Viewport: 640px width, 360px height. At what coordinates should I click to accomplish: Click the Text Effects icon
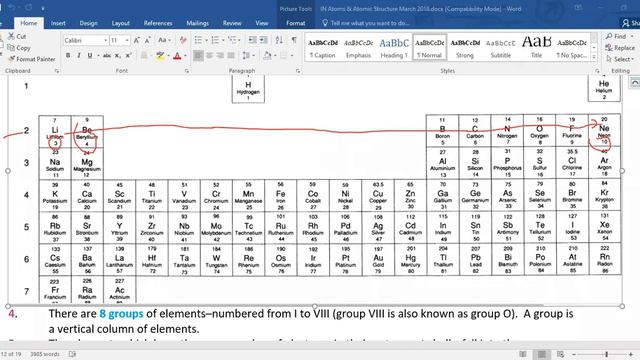pyautogui.click(x=144, y=56)
